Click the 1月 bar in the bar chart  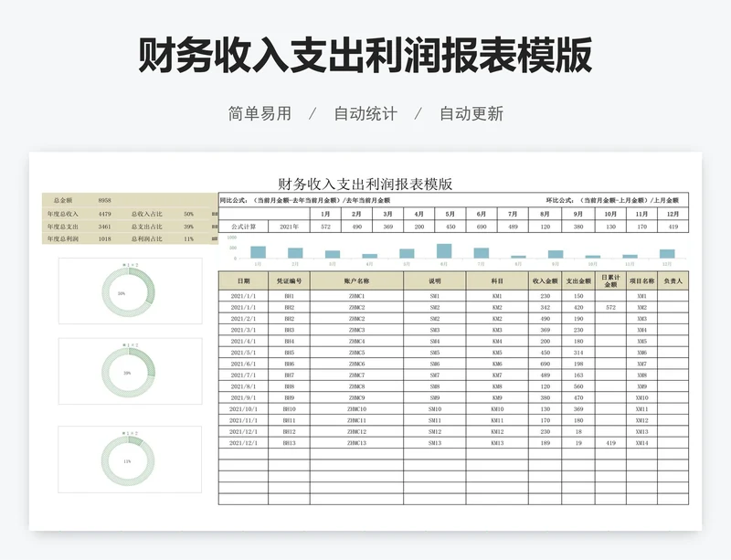[x=258, y=252]
